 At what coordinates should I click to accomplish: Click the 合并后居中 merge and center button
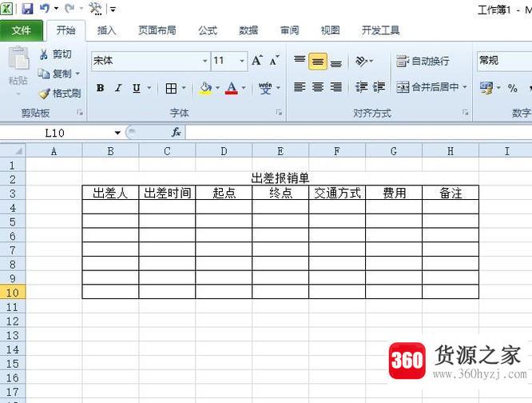pos(427,87)
